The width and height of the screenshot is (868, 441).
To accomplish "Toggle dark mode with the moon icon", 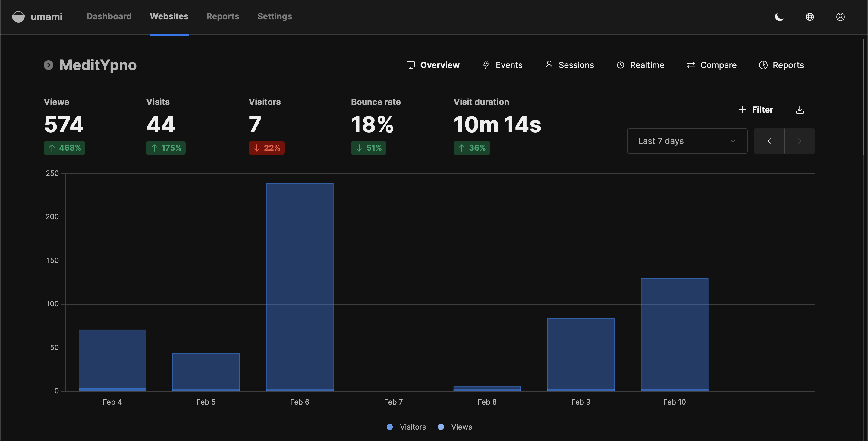I will click(x=779, y=17).
